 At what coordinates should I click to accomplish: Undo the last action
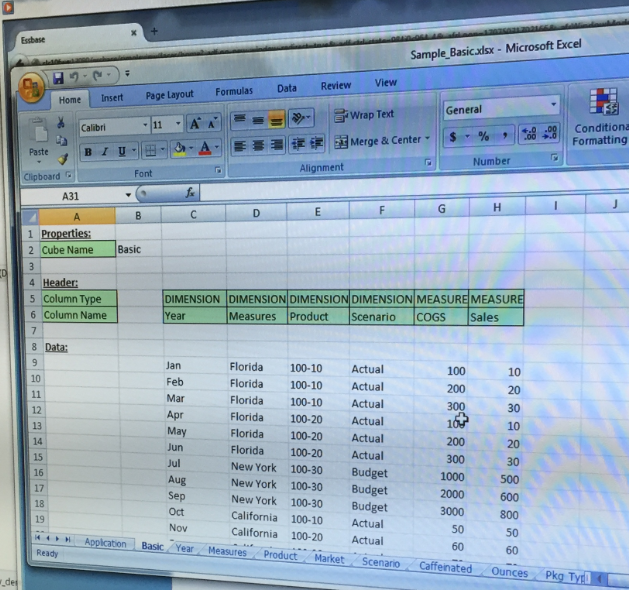click(x=74, y=76)
